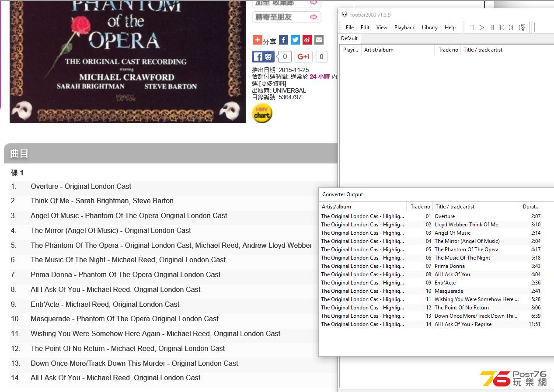554x392 pixels.
Task: Sort Converter Output by Title / track artist
Action: (477, 207)
